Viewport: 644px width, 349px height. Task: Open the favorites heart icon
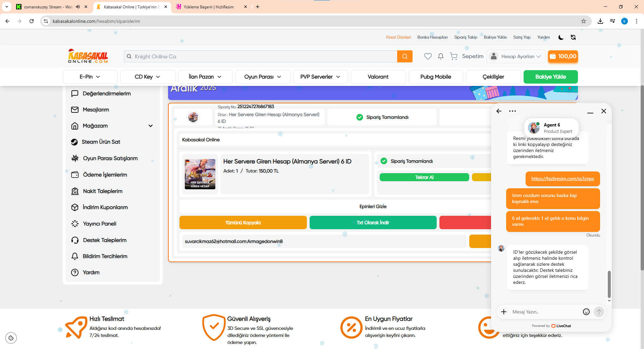click(428, 56)
